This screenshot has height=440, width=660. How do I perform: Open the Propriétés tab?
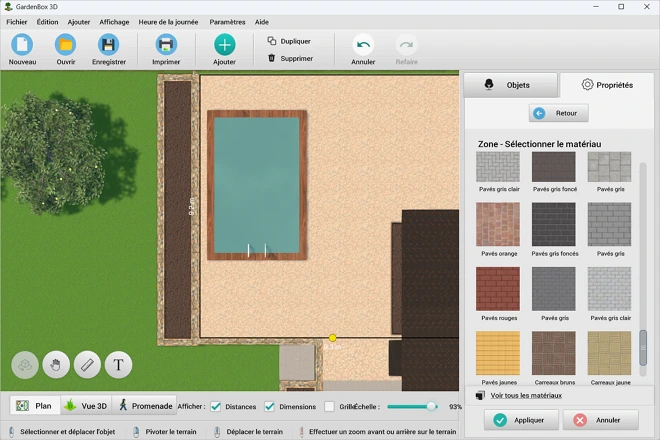(x=607, y=85)
